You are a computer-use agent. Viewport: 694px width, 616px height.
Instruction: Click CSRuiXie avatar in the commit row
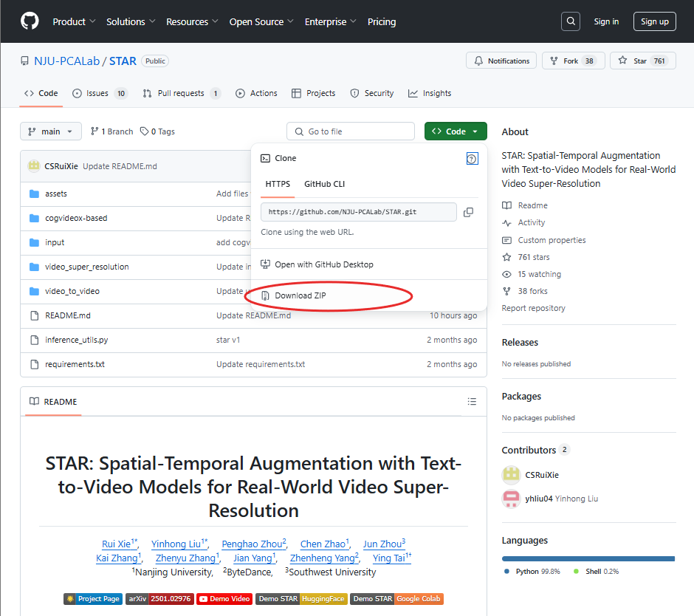(34, 166)
